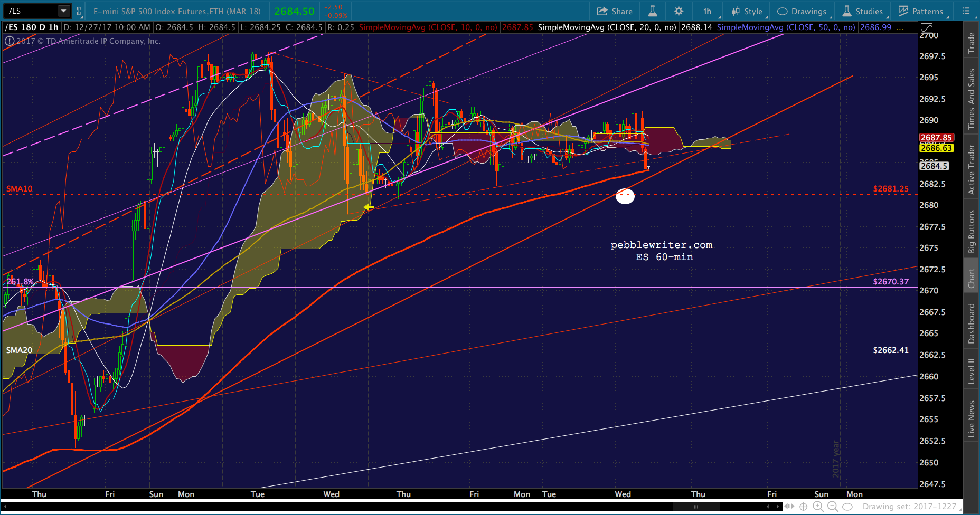Viewport: 980px width, 515px height.
Task: Open the Times And Sales side tab
Action: pyautogui.click(x=972, y=99)
